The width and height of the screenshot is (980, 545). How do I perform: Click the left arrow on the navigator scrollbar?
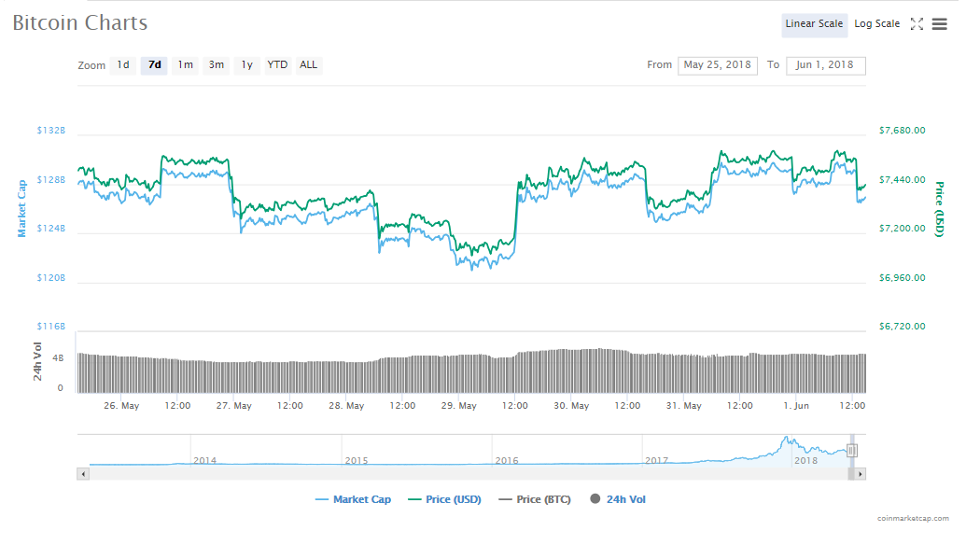point(83,473)
